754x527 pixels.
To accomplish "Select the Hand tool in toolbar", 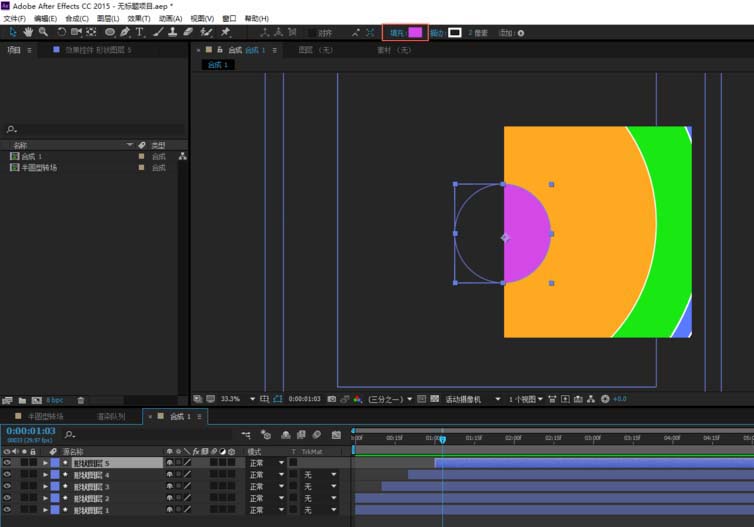I will click(28, 32).
